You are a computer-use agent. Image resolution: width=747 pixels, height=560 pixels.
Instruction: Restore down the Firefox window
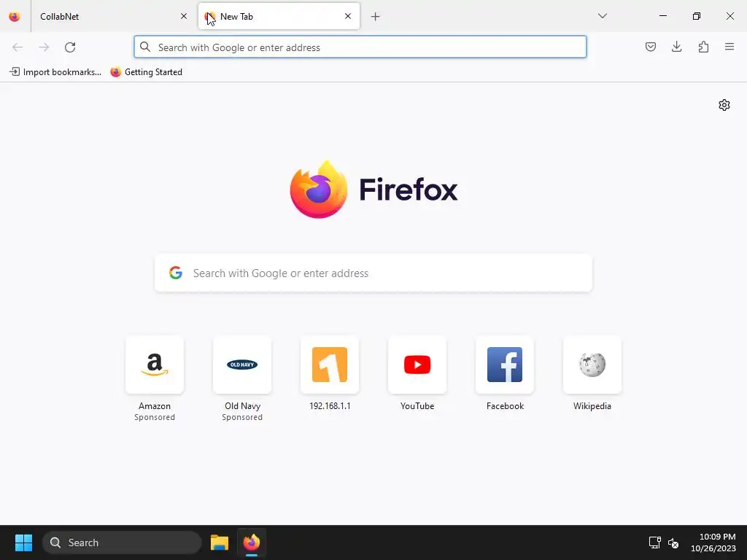point(697,16)
